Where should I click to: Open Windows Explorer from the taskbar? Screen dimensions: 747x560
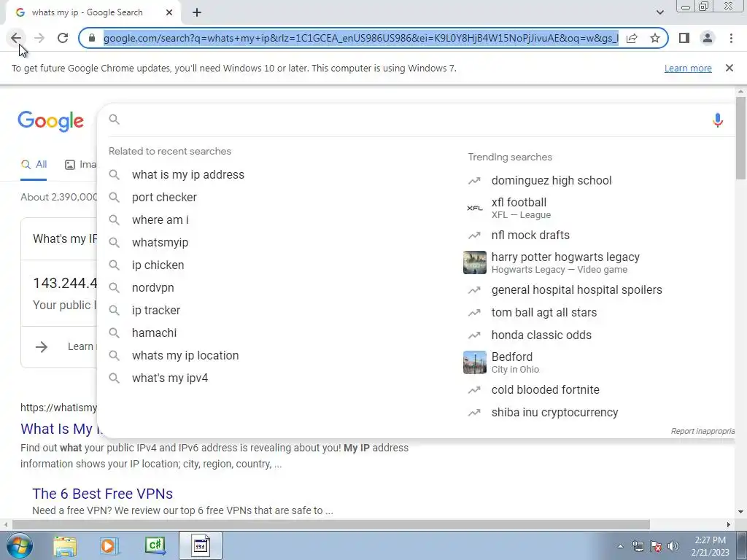[x=65, y=545]
